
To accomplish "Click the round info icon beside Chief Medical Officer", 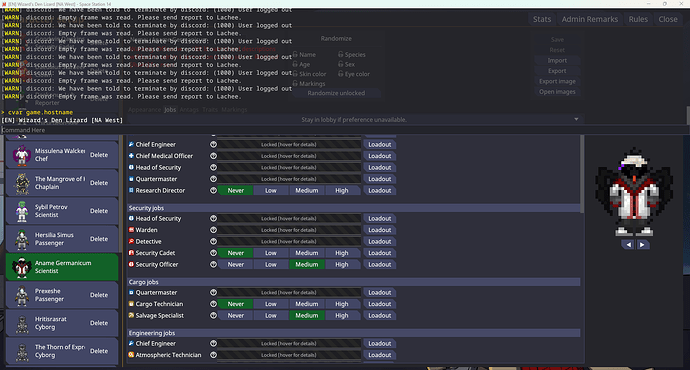I will 213,156.
